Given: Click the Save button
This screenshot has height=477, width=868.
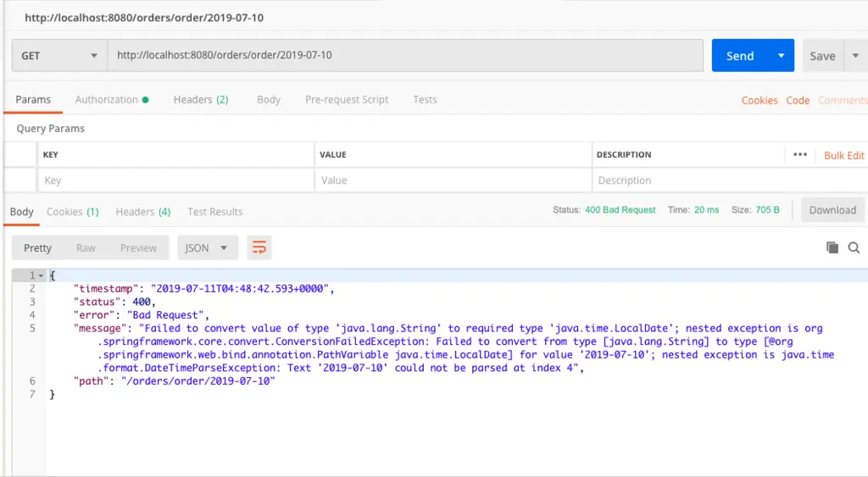Looking at the screenshot, I should pos(822,55).
